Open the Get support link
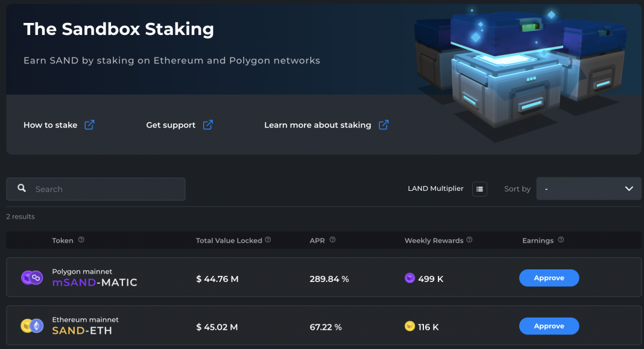 click(171, 125)
